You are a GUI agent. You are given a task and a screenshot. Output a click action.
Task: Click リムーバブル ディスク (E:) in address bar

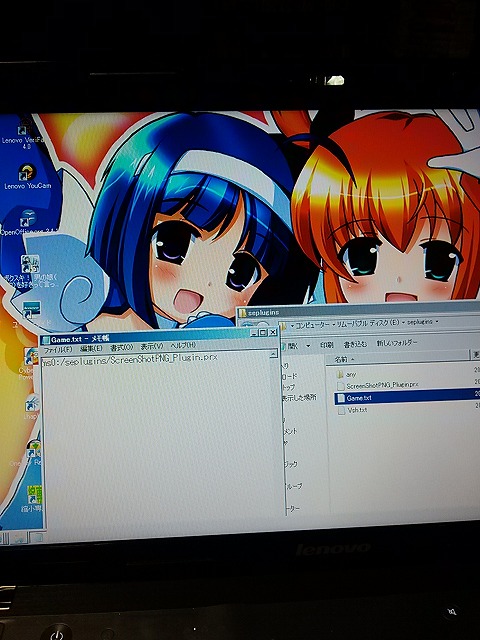(x=367, y=323)
